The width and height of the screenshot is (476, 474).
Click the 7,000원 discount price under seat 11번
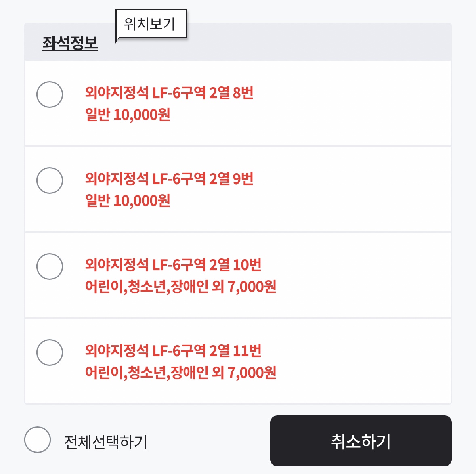click(252, 372)
